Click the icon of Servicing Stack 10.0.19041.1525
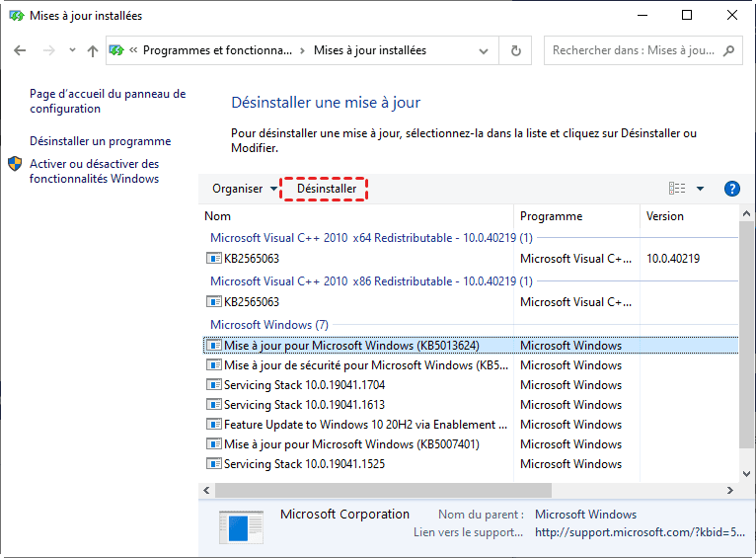Viewport: 756px width, 558px height. coord(213,464)
